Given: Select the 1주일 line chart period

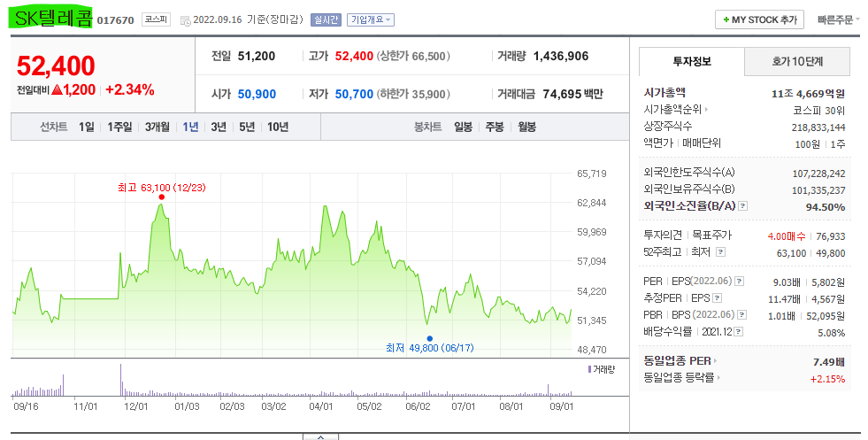Looking at the screenshot, I should tap(119, 127).
